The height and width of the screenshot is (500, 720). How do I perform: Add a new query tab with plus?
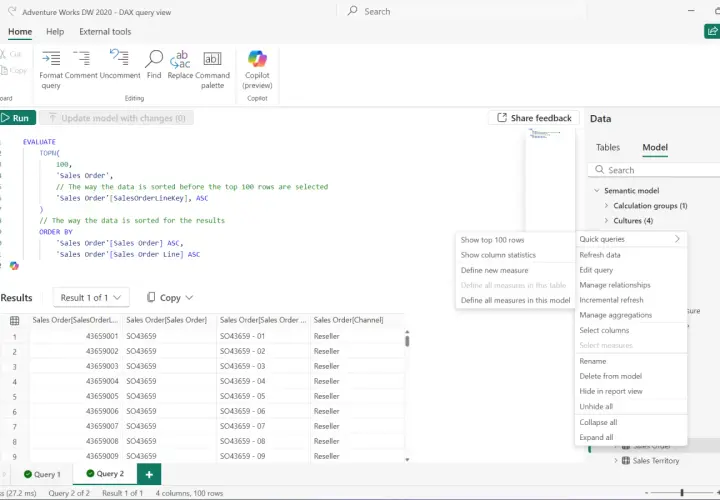[149, 474]
